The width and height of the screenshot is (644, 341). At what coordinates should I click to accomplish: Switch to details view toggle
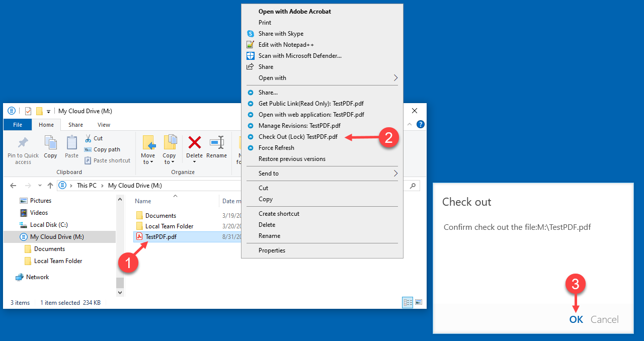[x=408, y=302]
